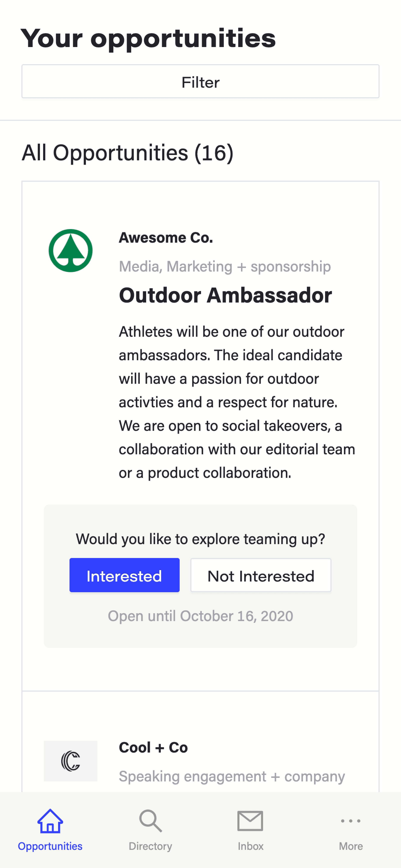Viewport: 401px width, 868px height.
Task: Tap the All Opportunities (16) heading
Action: point(128,153)
